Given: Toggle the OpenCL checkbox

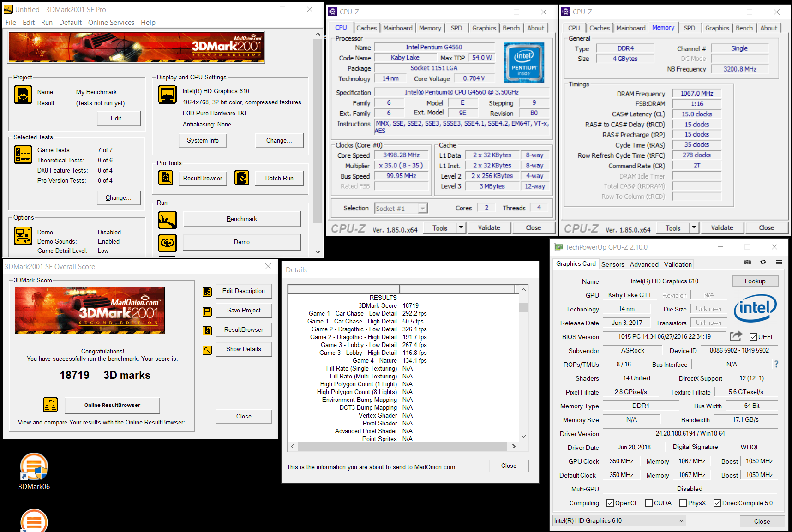Looking at the screenshot, I should [610, 503].
